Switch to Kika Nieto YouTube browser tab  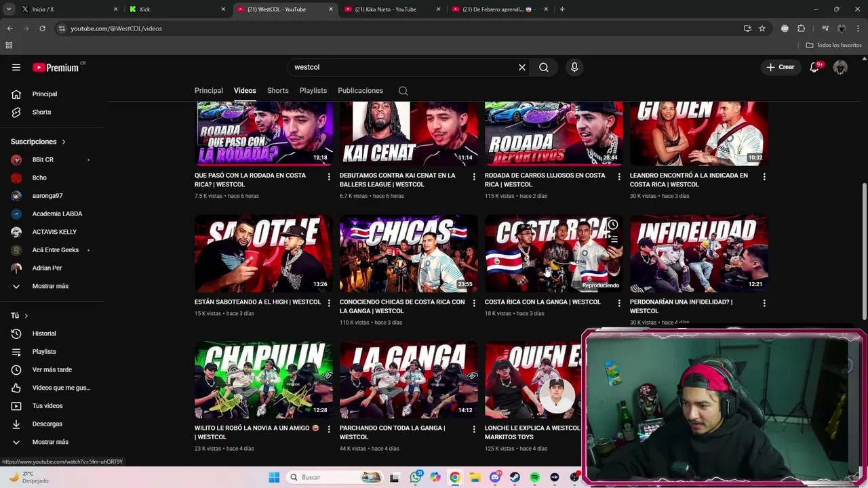click(x=392, y=9)
